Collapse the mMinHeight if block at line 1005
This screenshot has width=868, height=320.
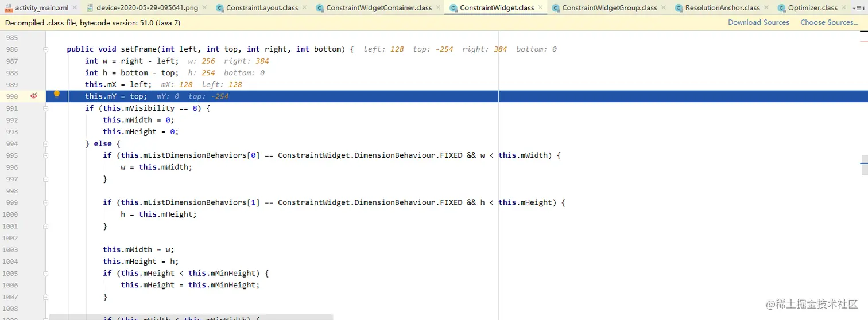click(x=46, y=273)
